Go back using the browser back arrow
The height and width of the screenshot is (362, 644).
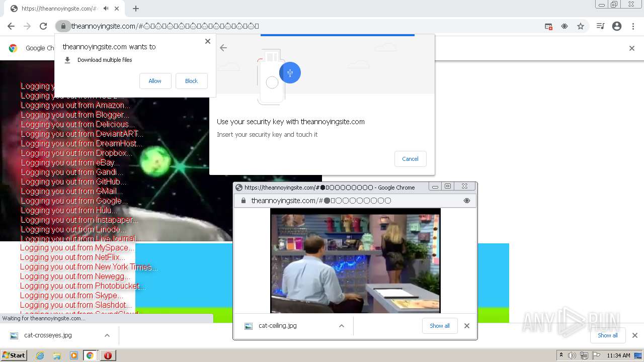click(x=11, y=26)
